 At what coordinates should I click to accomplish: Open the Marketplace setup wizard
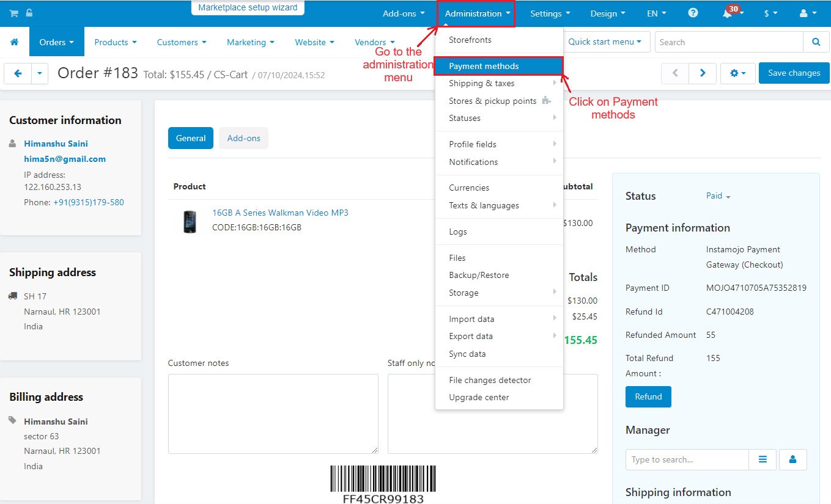[248, 8]
